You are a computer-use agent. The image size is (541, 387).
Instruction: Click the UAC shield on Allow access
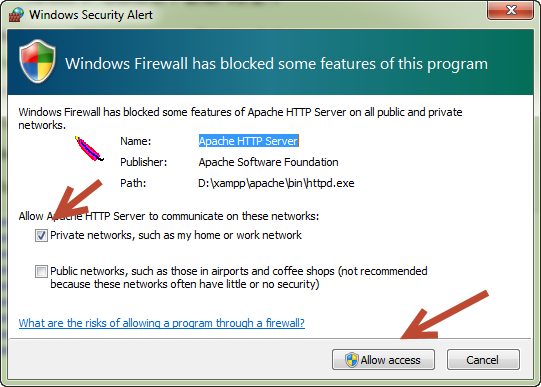(x=352, y=360)
